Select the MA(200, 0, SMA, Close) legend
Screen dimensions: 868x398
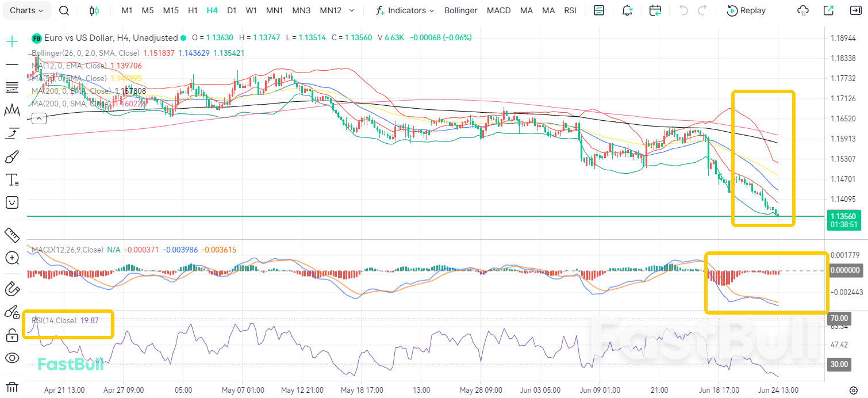click(71, 104)
